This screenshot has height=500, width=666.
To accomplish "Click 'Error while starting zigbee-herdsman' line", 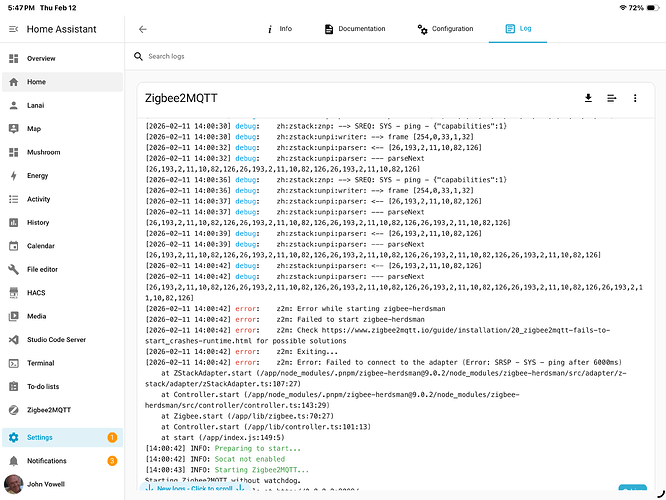I will [x=295, y=309].
